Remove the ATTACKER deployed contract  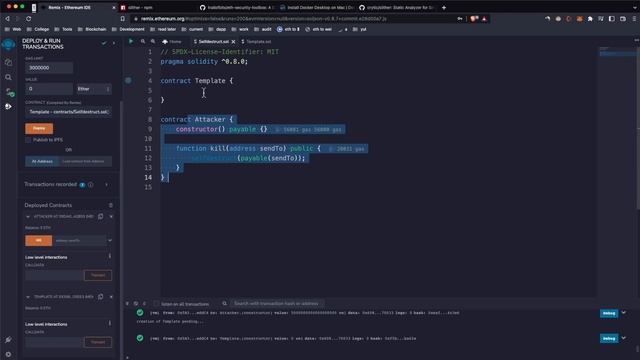tap(111, 216)
